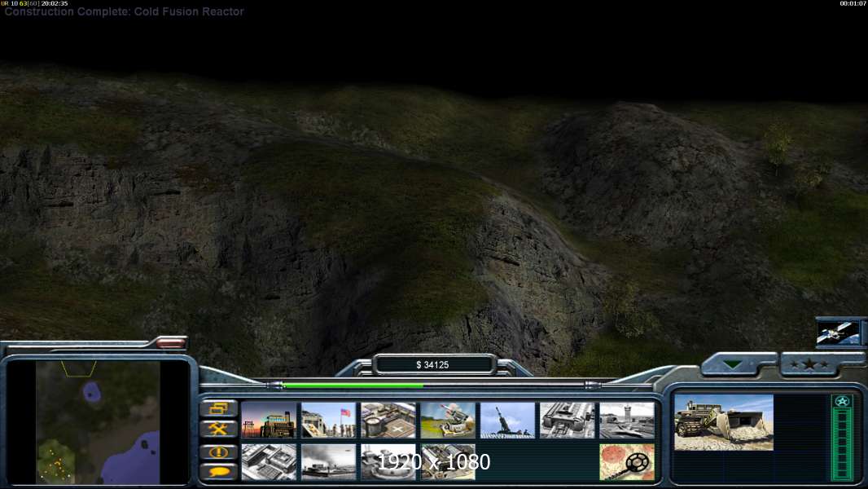Click the $ 34125 money display
Screen dimensions: 868x489
point(433,365)
